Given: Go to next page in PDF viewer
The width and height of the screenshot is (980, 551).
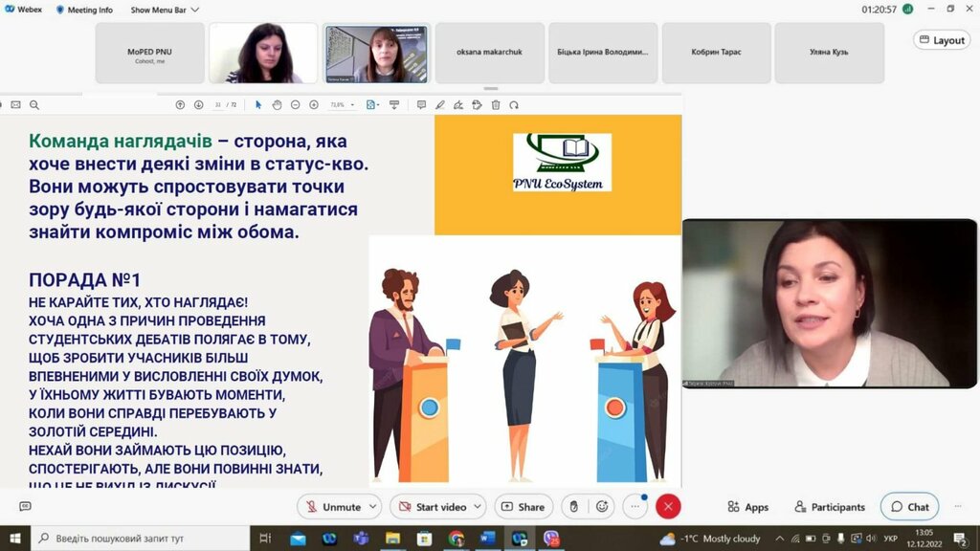Looking at the screenshot, I should (198, 104).
